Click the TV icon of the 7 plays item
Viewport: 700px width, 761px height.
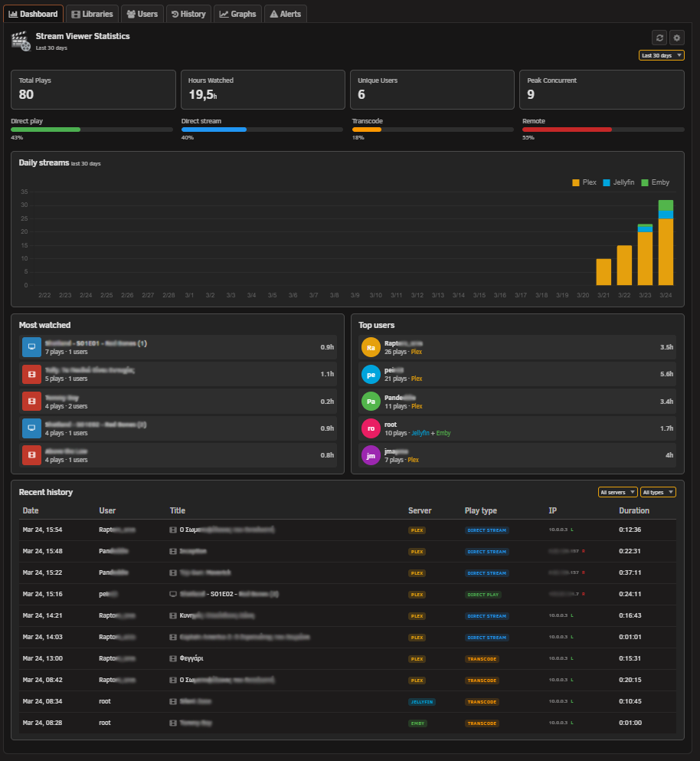coord(31,347)
